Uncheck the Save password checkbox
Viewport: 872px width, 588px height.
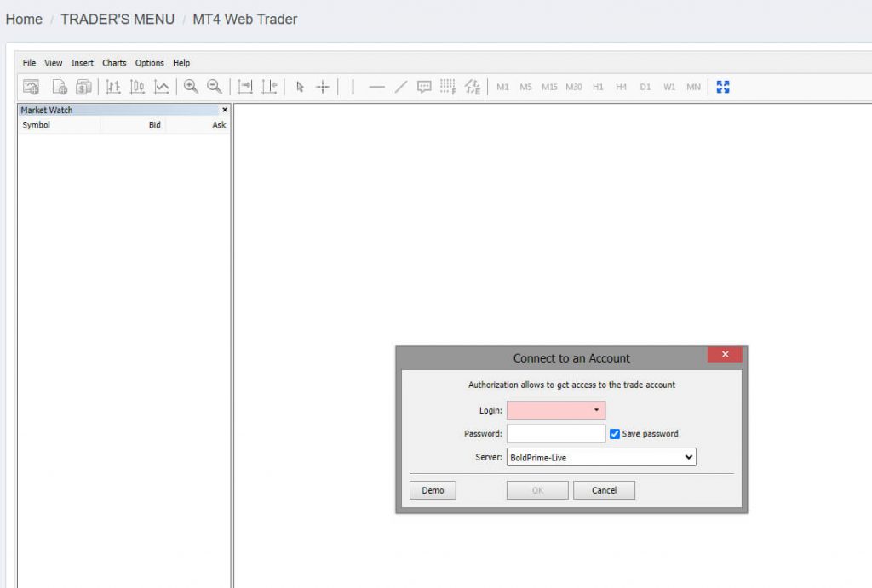[615, 433]
